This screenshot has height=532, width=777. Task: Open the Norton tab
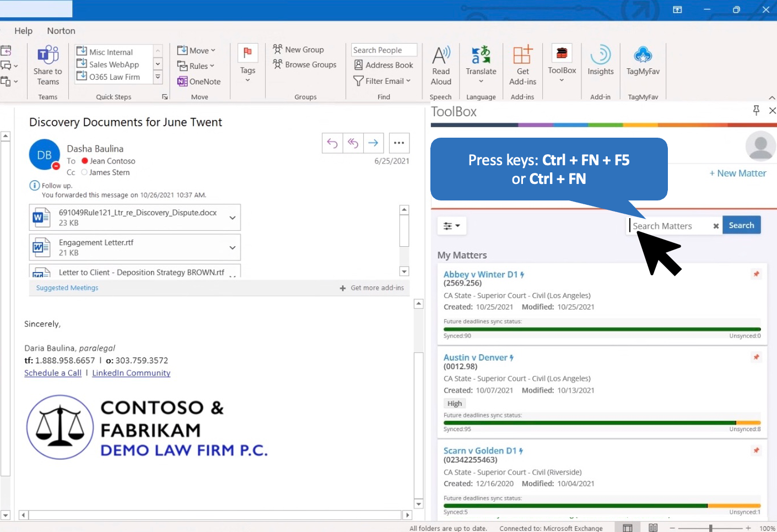click(x=61, y=31)
